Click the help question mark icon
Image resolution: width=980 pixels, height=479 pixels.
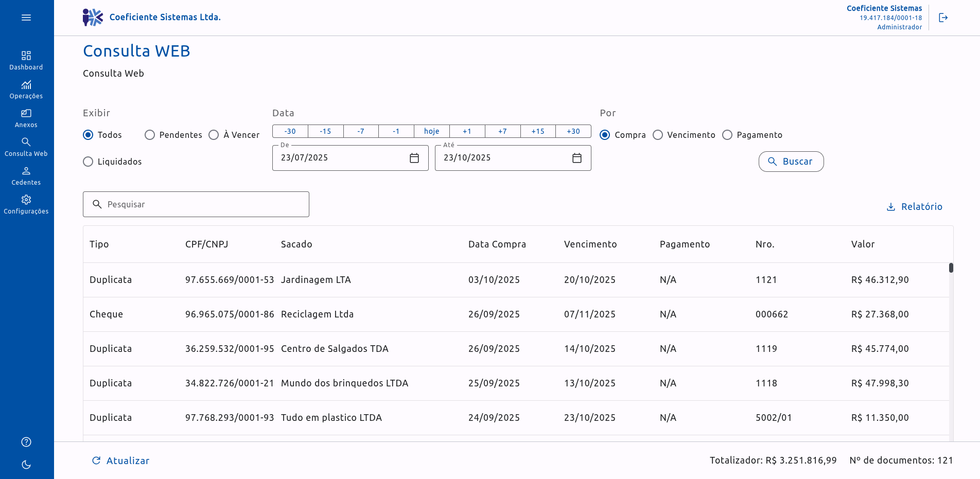click(x=26, y=442)
